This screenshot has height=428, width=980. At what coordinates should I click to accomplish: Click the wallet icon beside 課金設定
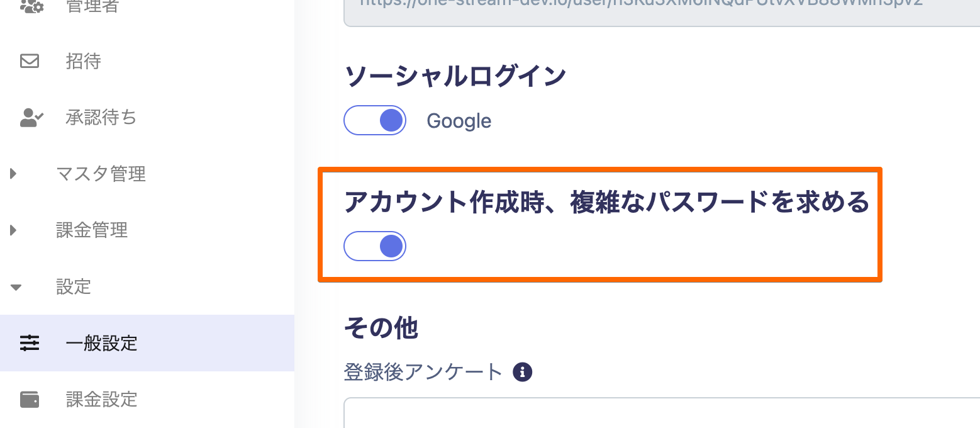pyautogui.click(x=30, y=400)
